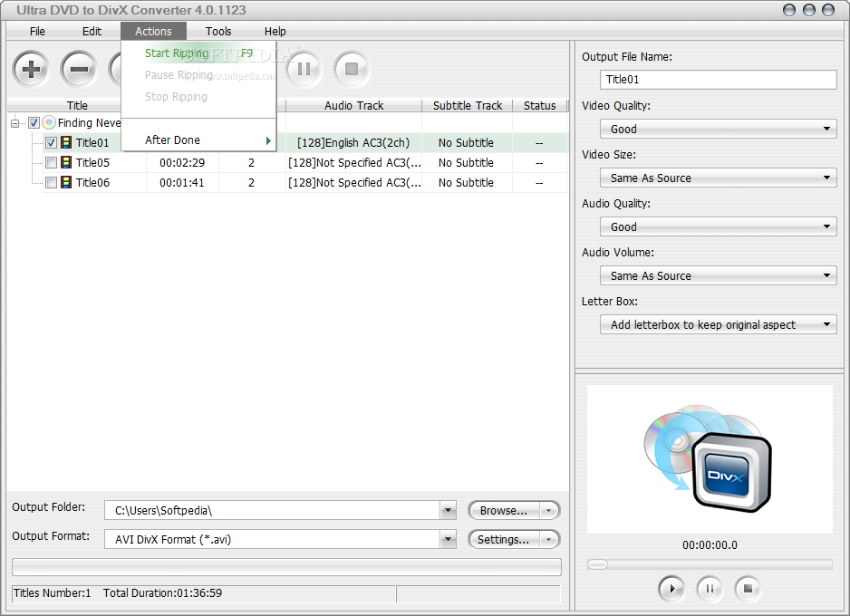The height and width of the screenshot is (616, 850).
Task: Click the arrow beside the Browse button
Action: point(549,510)
